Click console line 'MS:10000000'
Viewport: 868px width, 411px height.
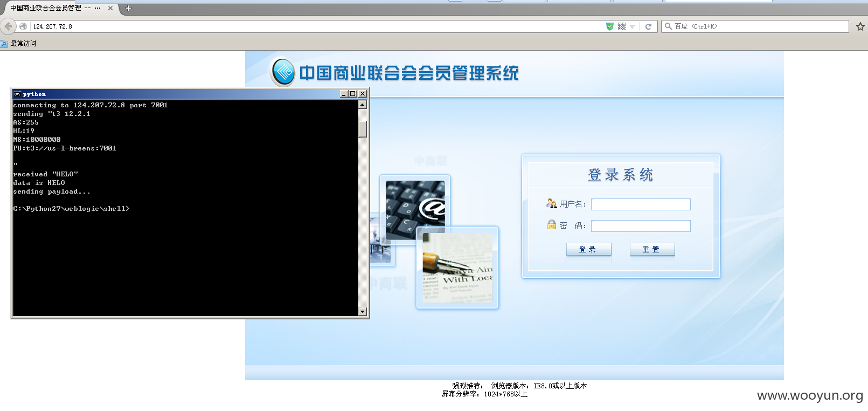(x=37, y=140)
